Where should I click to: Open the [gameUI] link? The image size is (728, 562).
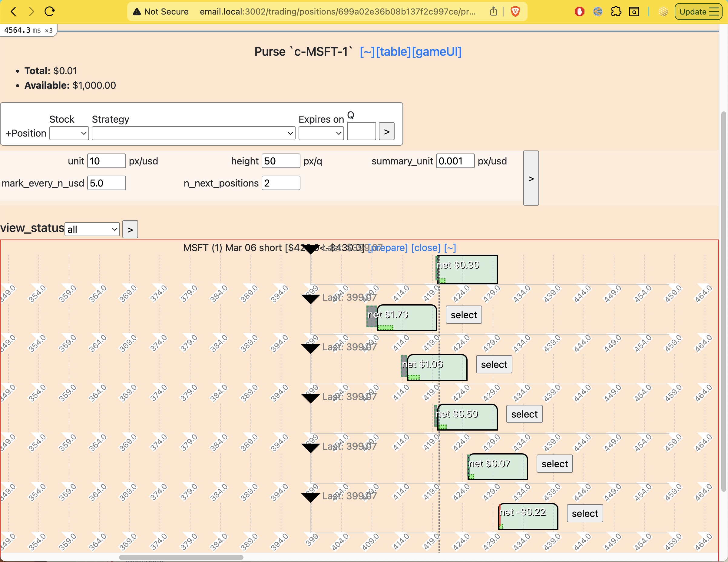coord(437,52)
